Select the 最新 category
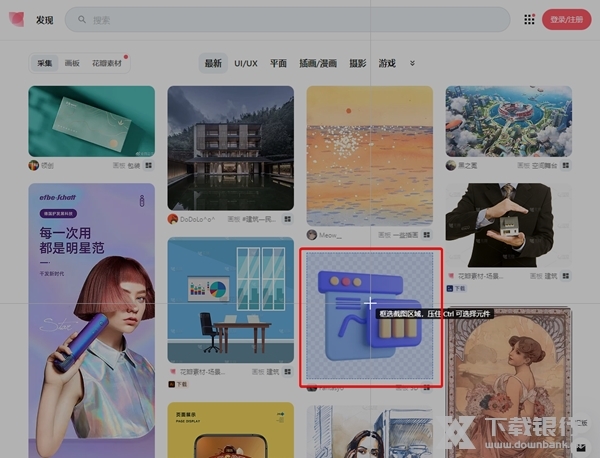The height and width of the screenshot is (458, 600). [x=213, y=63]
